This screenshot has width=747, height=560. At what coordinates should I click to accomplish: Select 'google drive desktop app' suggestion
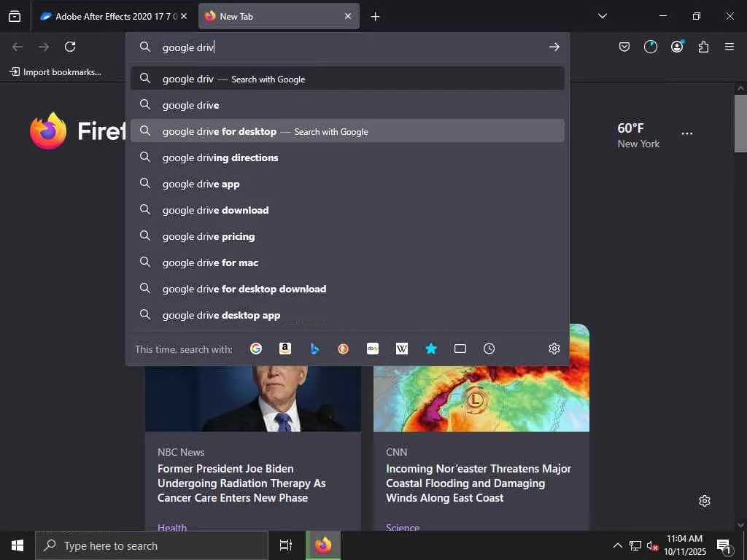coord(347,315)
